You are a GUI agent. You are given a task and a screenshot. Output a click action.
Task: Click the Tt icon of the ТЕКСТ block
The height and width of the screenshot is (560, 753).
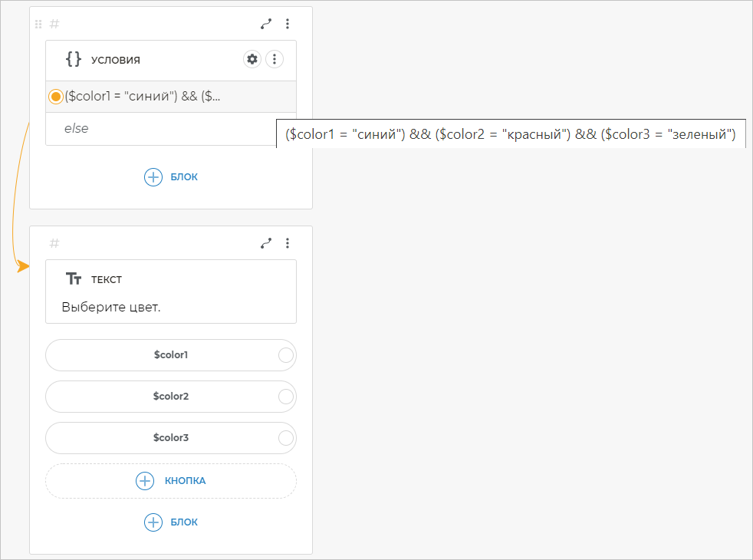click(74, 279)
